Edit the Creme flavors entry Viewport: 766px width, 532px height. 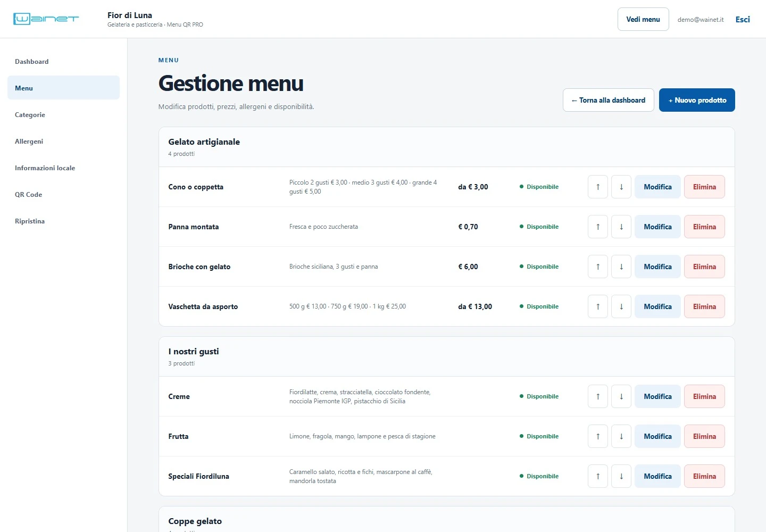pyautogui.click(x=657, y=396)
